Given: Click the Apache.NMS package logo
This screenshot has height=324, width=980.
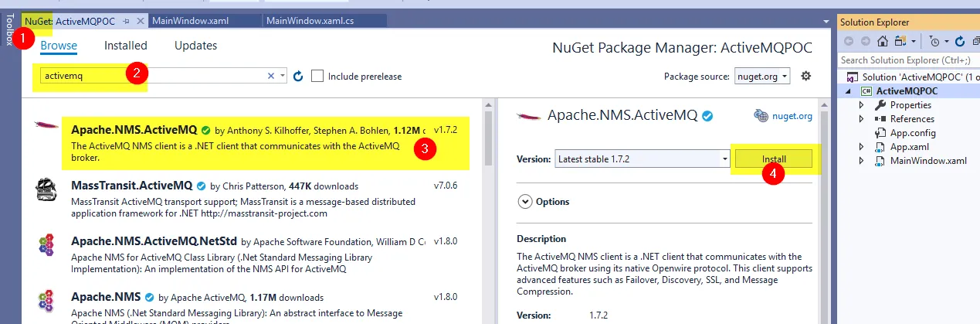Looking at the screenshot, I should (48, 302).
